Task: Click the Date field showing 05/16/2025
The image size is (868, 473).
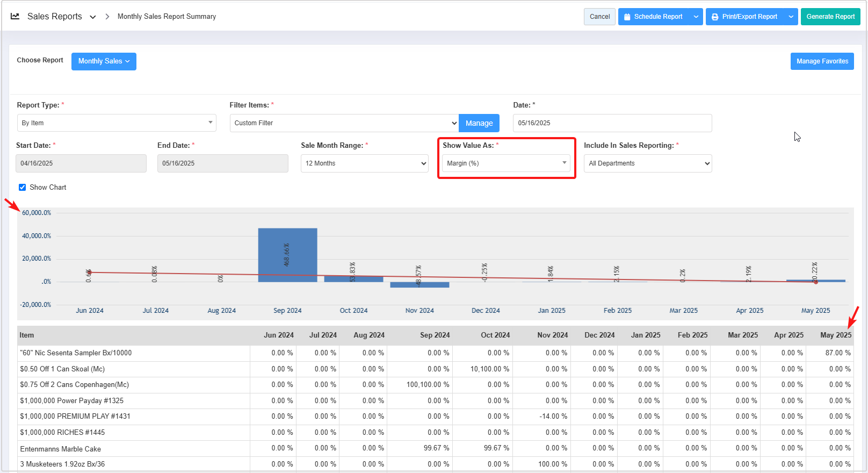Action: click(612, 123)
